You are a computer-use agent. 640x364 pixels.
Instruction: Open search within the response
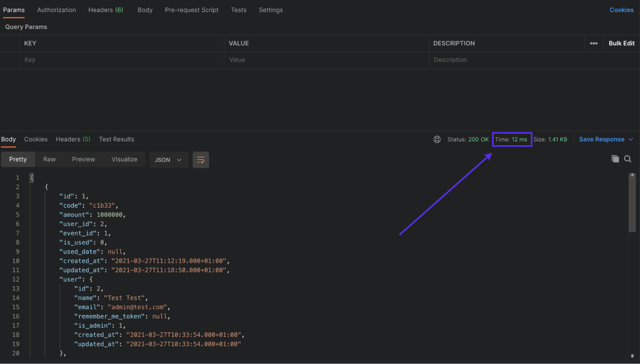click(x=628, y=159)
